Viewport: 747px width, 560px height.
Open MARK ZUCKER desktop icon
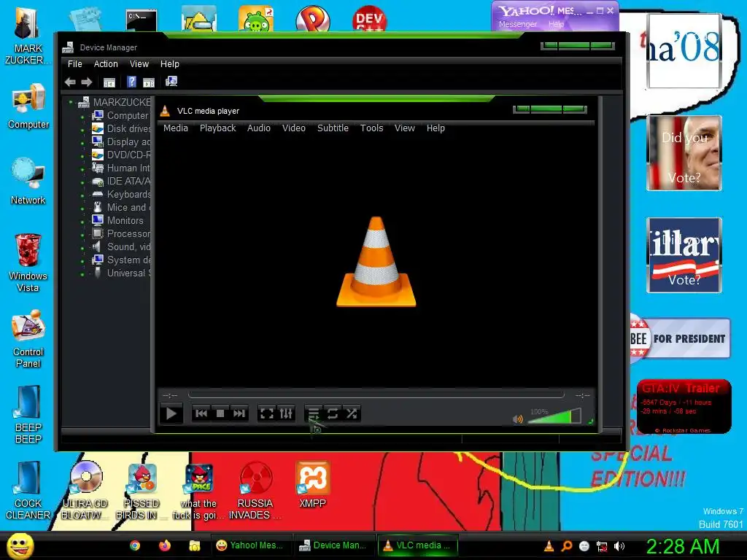(28, 36)
